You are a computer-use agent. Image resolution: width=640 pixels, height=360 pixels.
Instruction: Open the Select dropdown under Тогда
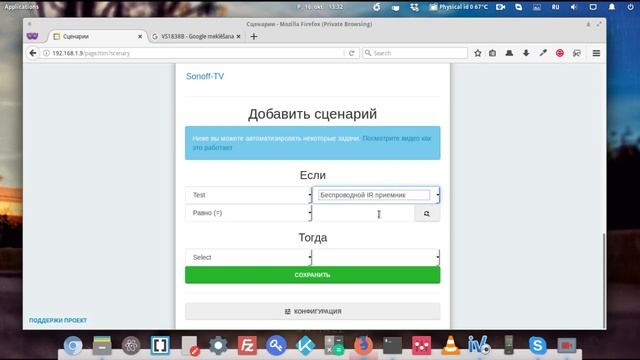(x=249, y=258)
